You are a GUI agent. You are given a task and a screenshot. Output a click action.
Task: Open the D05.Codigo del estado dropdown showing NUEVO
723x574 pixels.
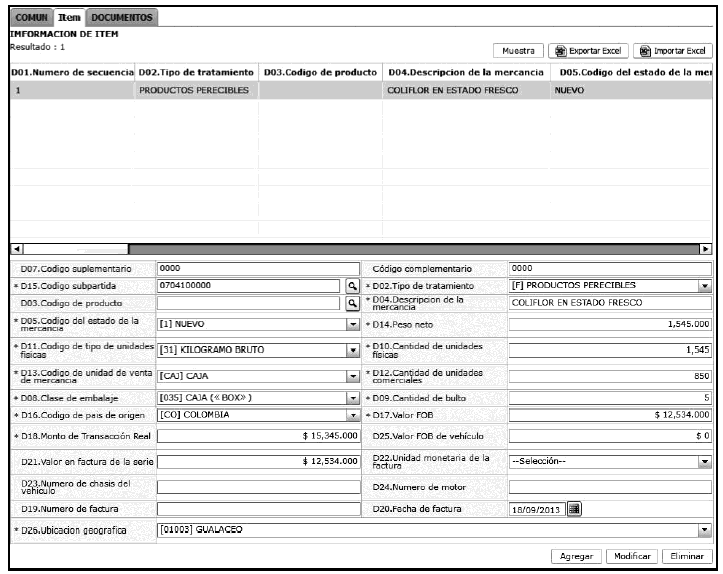[353, 325]
